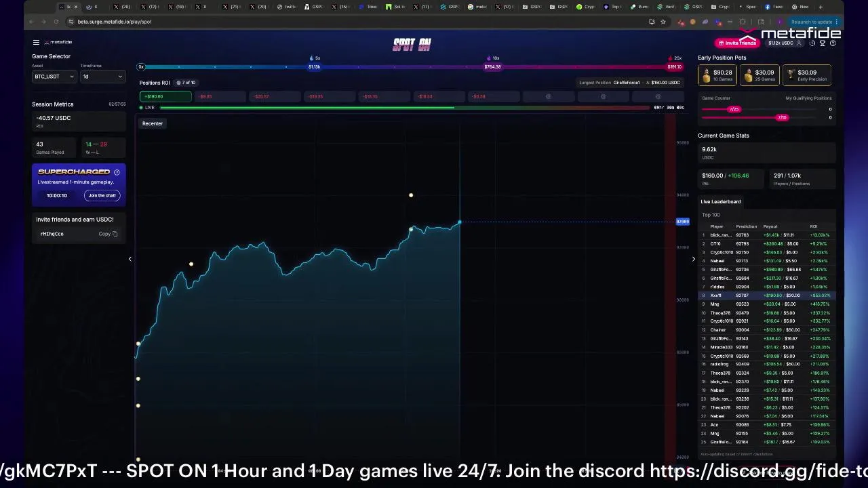Image resolution: width=868 pixels, height=488 pixels.
Task: Open the hamburger menu beside metafide logo
Action: [36, 43]
